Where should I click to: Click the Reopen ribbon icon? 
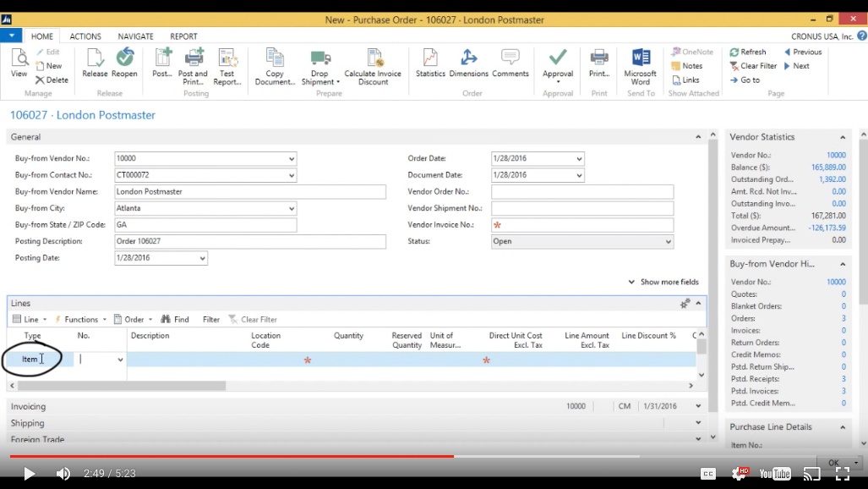(124, 63)
